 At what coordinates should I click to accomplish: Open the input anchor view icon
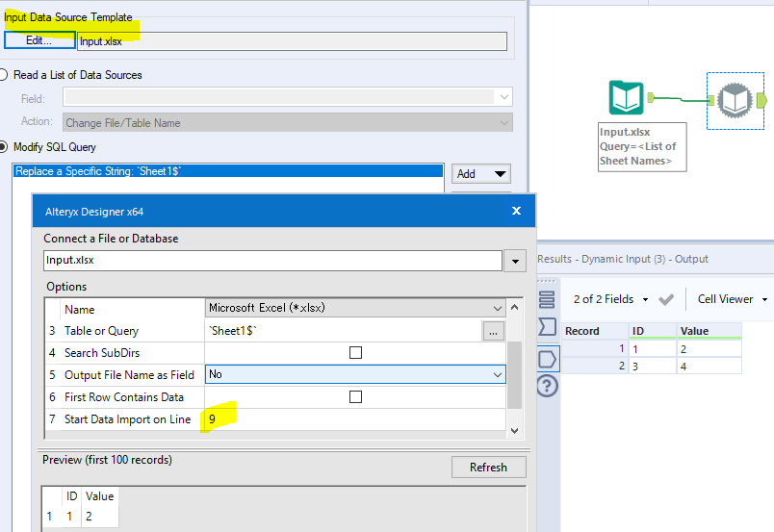tap(547, 327)
